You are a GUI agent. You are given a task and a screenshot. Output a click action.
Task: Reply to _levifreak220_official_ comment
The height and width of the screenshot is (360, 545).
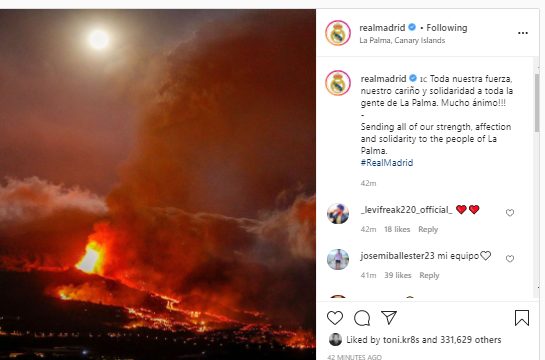click(x=428, y=229)
